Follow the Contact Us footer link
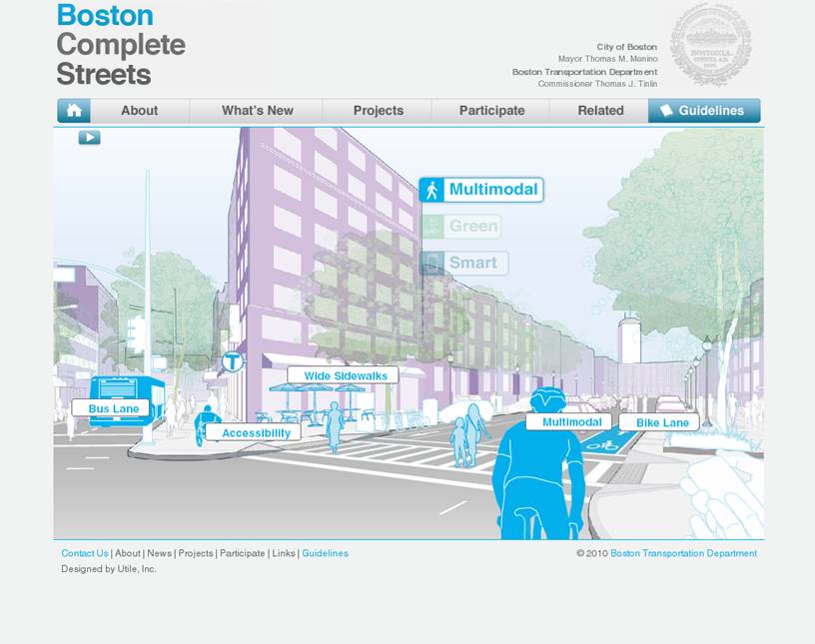Image resolution: width=815 pixels, height=644 pixels. pos(85,553)
